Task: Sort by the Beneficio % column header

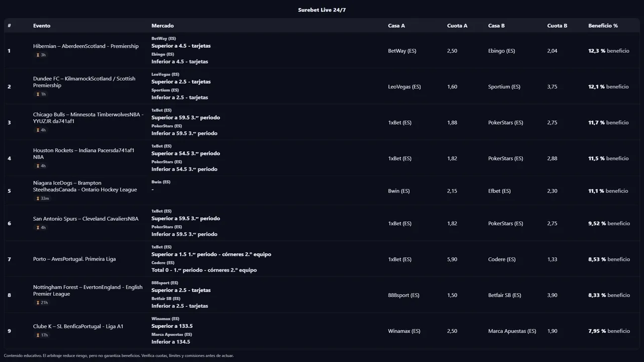Action: (603, 26)
